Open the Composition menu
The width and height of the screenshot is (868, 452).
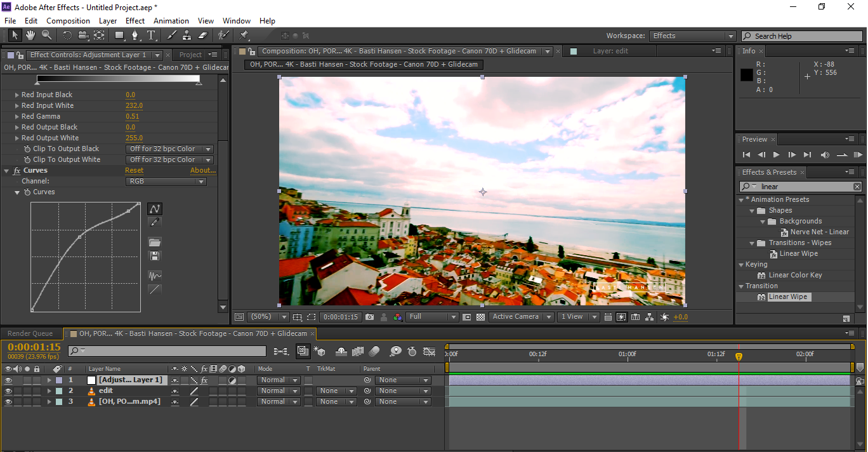[68, 21]
